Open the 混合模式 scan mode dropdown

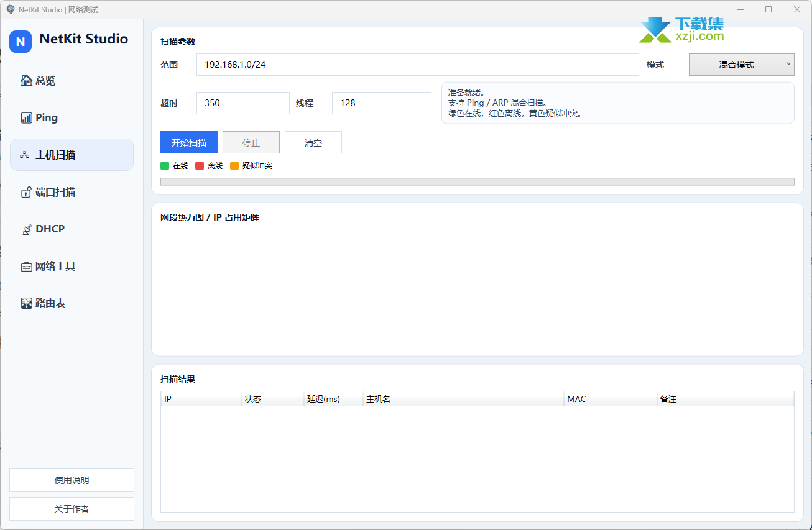tap(740, 64)
